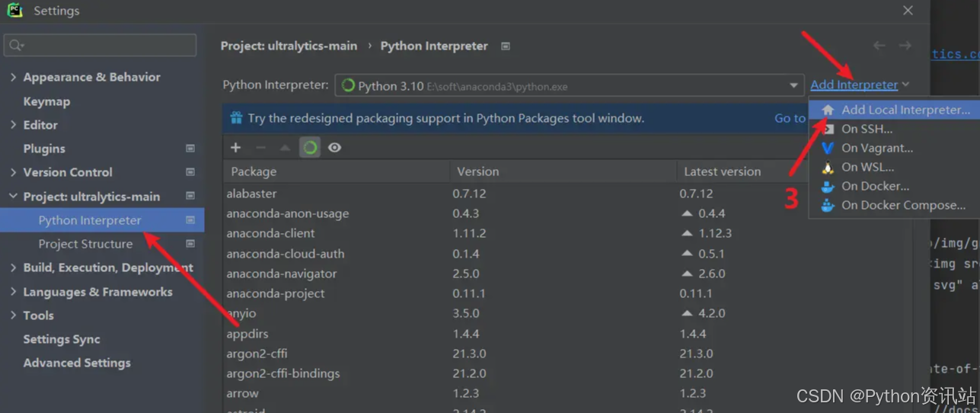Click the gift icon in banner

click(x=236, y=118)
